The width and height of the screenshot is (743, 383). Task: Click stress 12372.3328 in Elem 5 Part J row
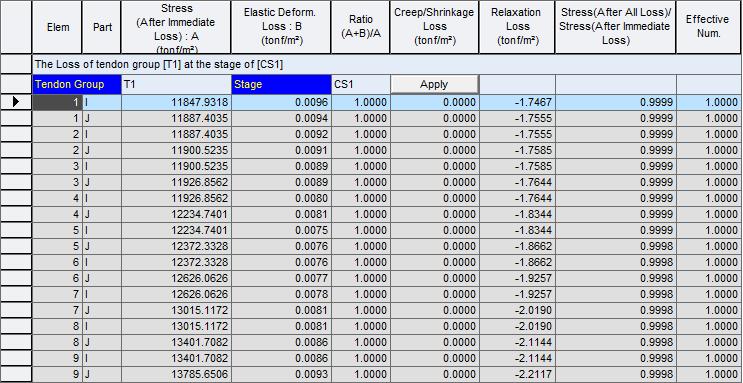pos(176,246)
